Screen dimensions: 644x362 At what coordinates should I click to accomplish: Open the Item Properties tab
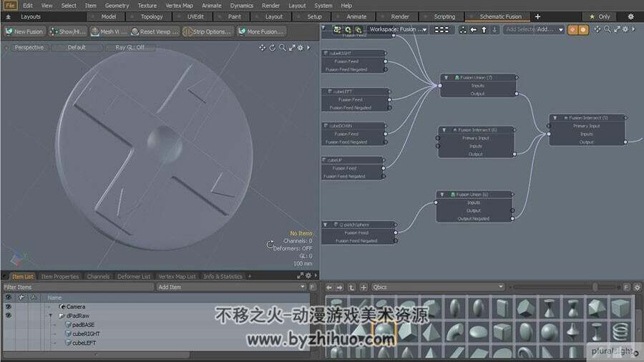point(60,277)
